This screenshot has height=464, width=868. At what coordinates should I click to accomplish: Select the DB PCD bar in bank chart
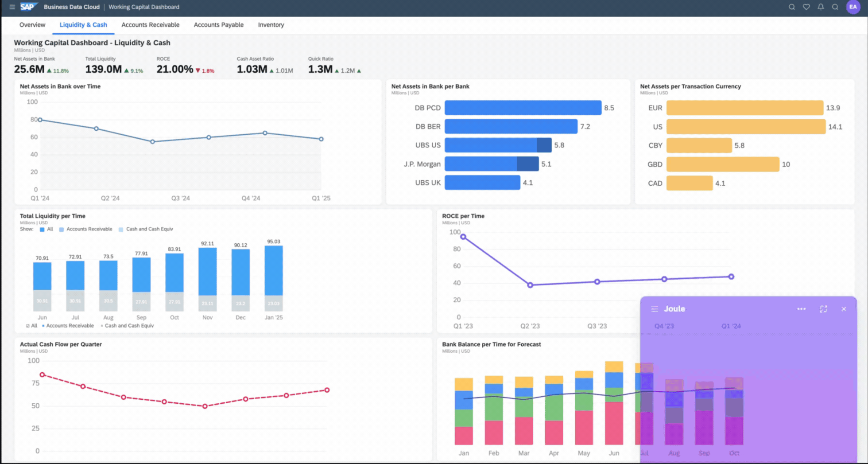point(523,108)
